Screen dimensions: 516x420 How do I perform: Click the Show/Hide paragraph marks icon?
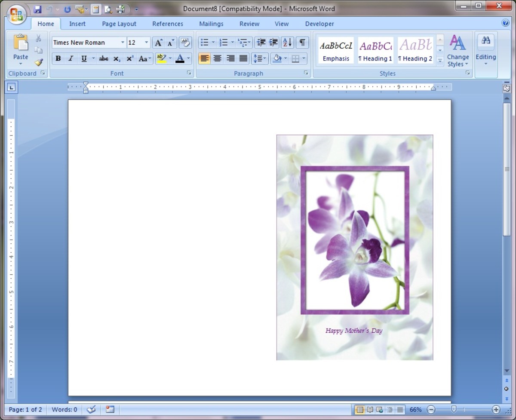click(x=302, y=43)
